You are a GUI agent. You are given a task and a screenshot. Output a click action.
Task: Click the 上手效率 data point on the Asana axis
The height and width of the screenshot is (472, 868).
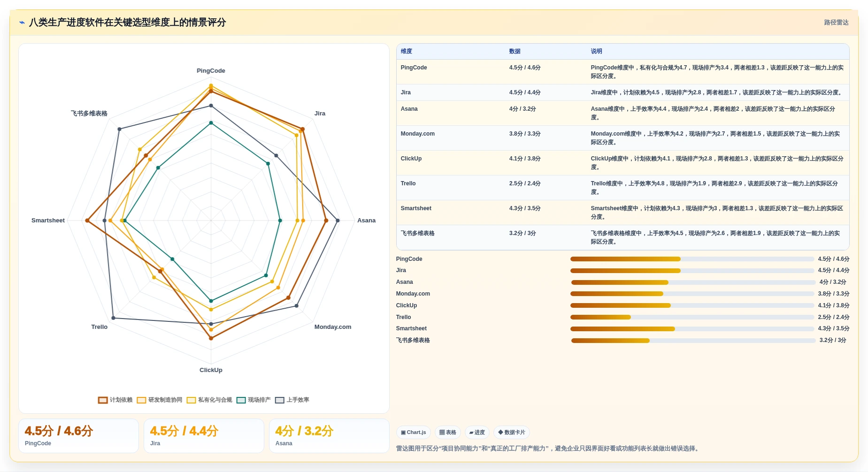click(x=338, y=221)
